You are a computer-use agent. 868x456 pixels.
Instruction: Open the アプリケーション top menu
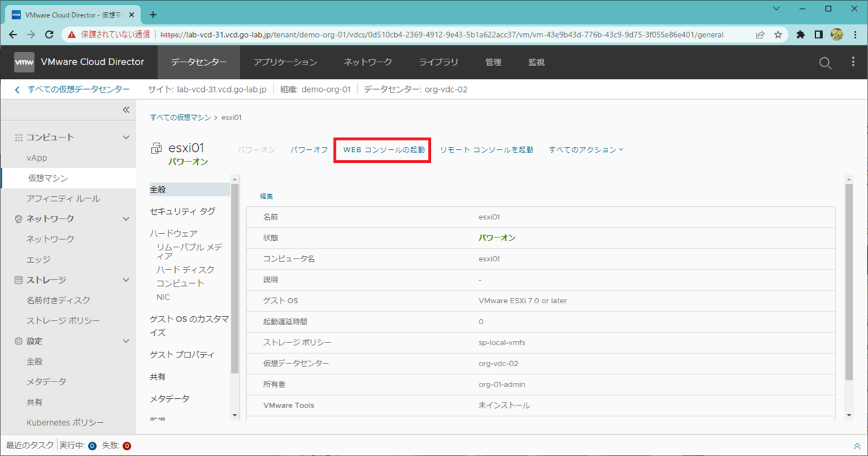pos(285,62)
